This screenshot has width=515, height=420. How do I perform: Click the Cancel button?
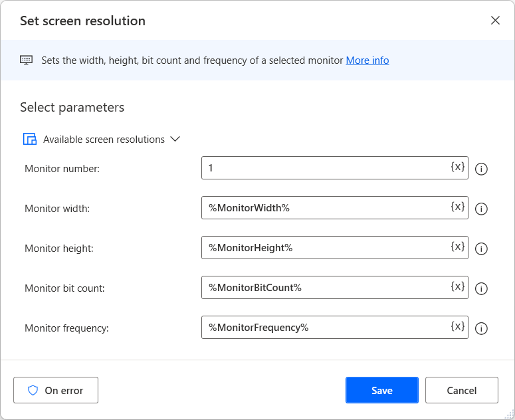click(x=461, y=390)
